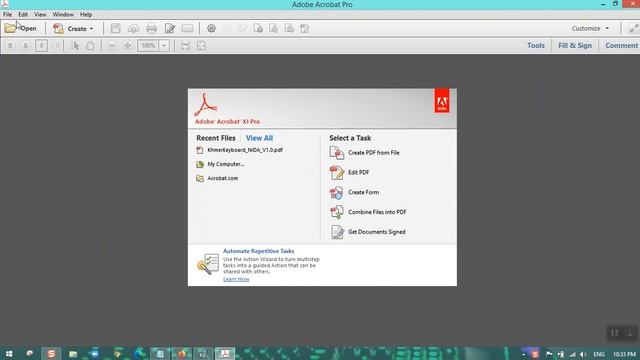Viewport: 640px width, 360px height.
Task: Click the cloud upload icon
Action: [x=133, y=28]
